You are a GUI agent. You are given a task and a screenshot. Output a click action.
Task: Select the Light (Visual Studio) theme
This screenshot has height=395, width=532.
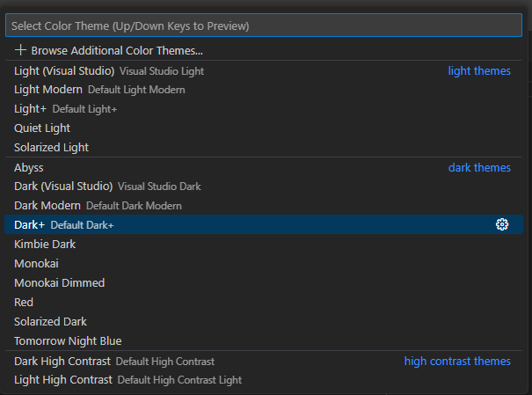tap(64, 70)
